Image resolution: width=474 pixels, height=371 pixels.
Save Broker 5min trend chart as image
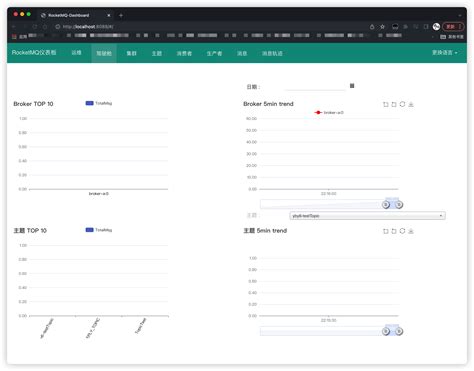[x=411, y=104]
